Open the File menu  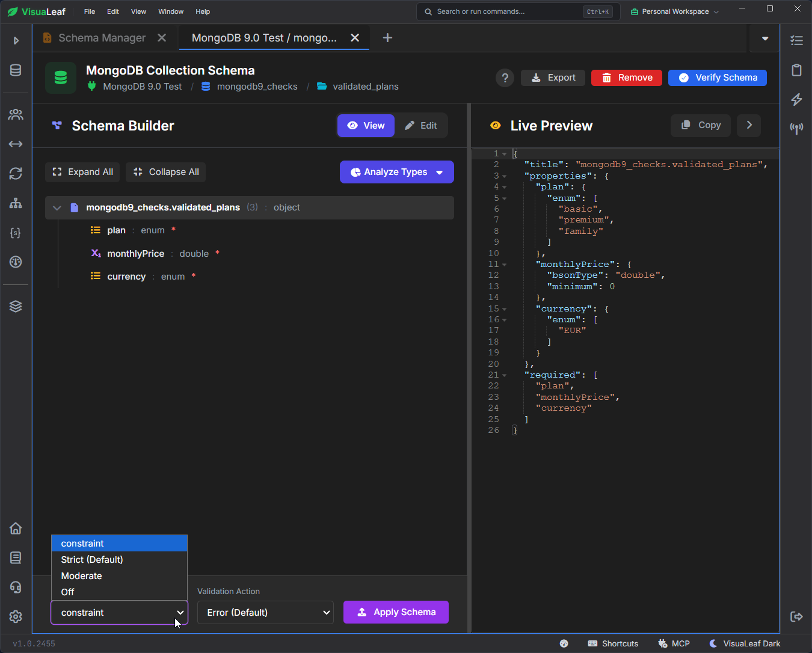pos(90,11)
